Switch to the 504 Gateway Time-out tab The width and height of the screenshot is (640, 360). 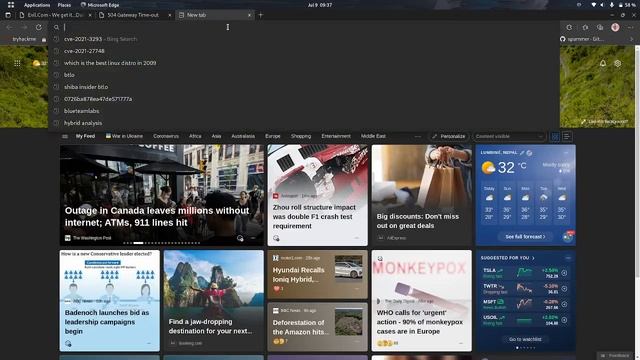click(x=135, y=15)
